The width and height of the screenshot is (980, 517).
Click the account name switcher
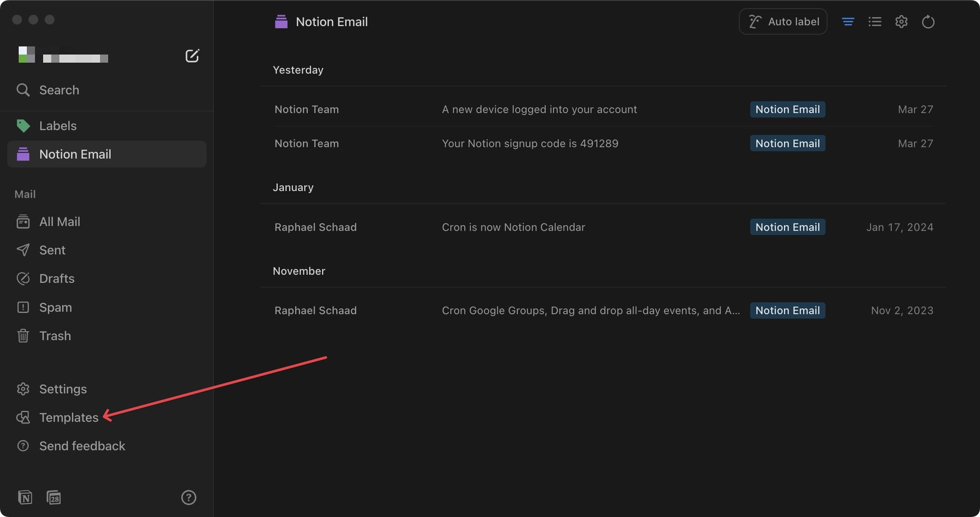[75, 59]
